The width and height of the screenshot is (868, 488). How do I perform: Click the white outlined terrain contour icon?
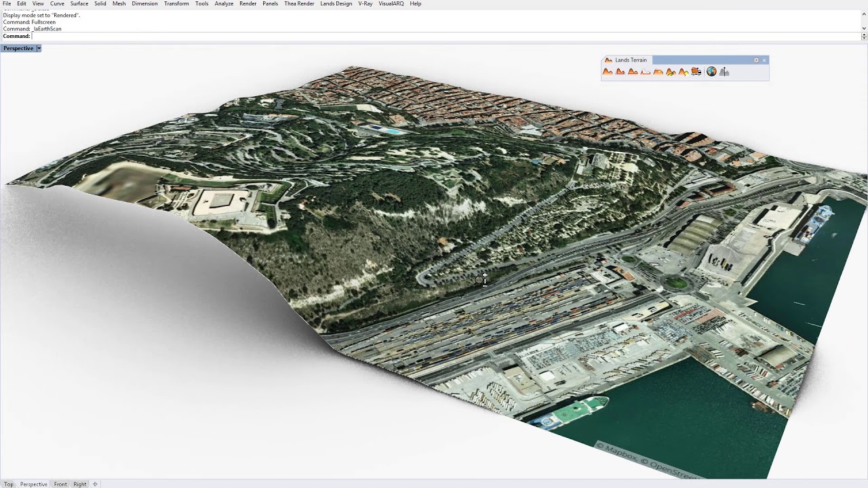[646, 72]
